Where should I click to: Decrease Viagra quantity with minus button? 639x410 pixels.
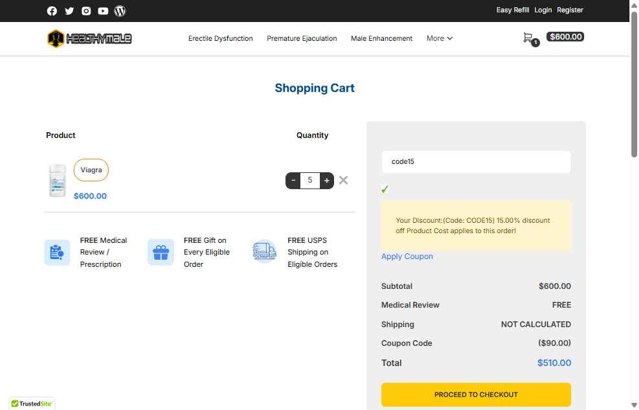click(x=293, y=181)
